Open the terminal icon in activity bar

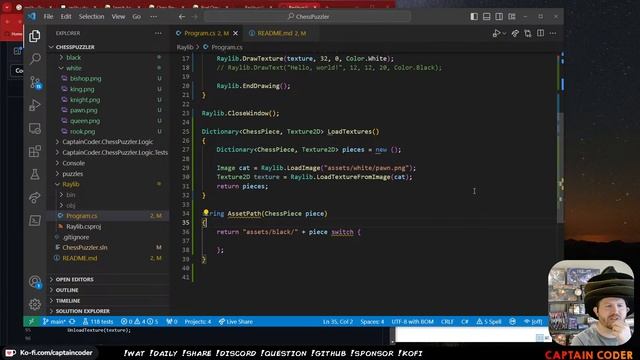pyautogui.click(x=35, y=220)
